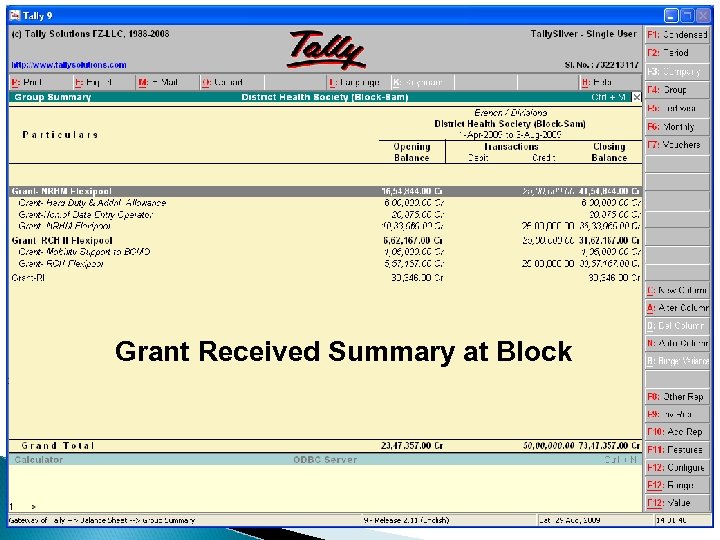
Task: Click opening balance 16,54,844.00 Cr
Action: click(x=412, y=191)
